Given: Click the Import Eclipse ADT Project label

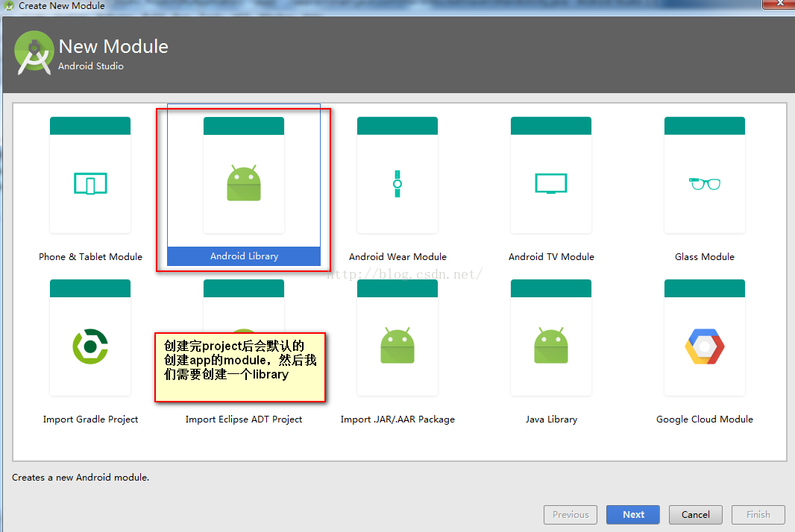Looking at the screenshot, I should click(x=244, y=419).
